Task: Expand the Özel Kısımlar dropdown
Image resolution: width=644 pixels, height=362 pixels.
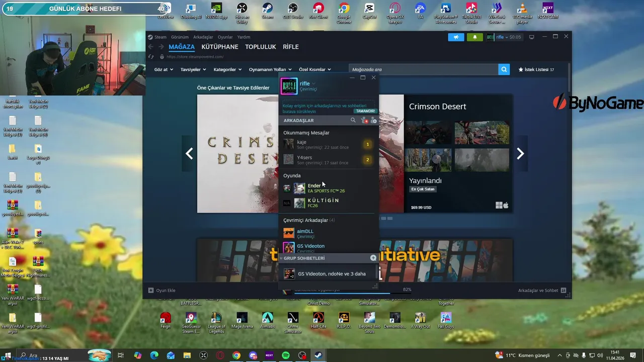Action: (315, 69)
